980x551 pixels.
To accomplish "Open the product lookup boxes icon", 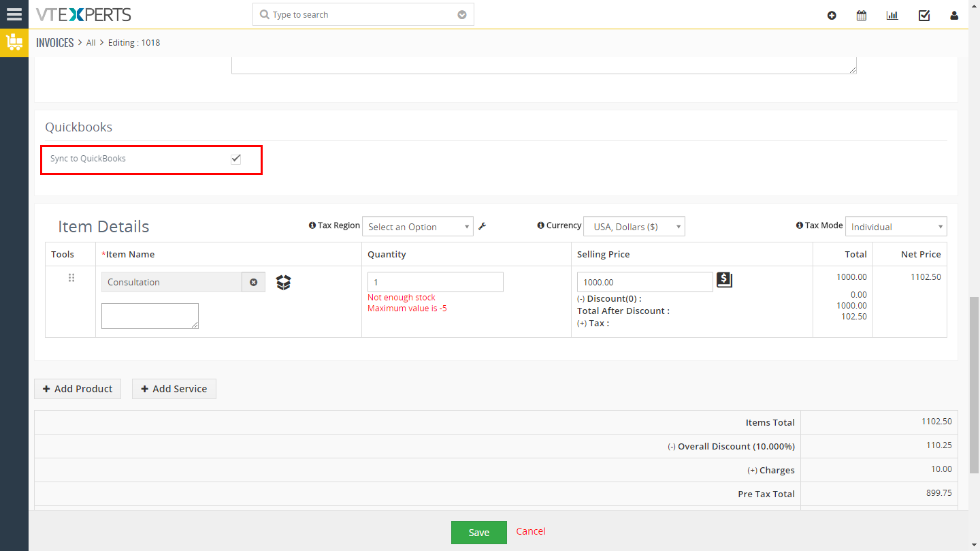I will tap(284, 282).
